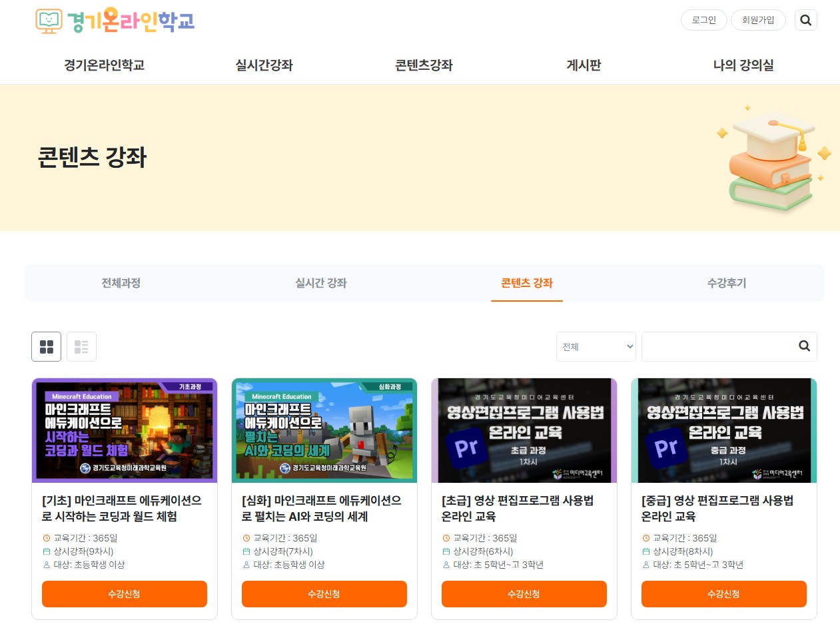Select the 실시간 강좌 tab
This screenshot has height=624, width=840.
point(320,283)
